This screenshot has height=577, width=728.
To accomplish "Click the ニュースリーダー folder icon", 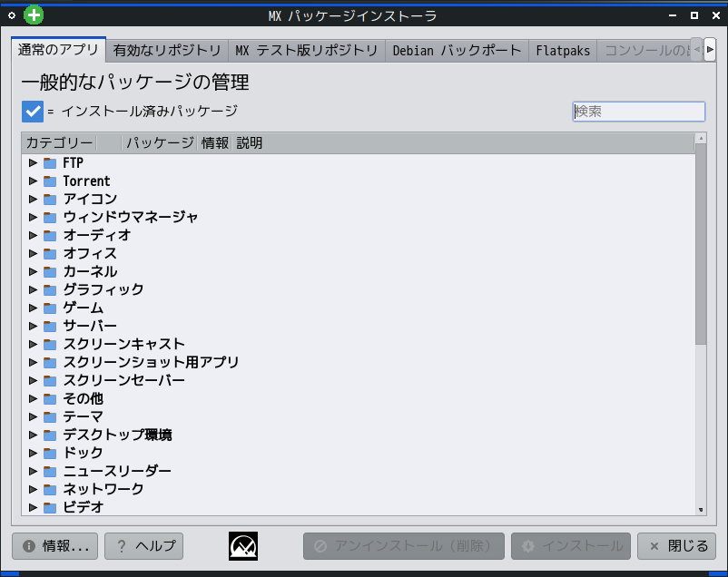I will point(50,471).
